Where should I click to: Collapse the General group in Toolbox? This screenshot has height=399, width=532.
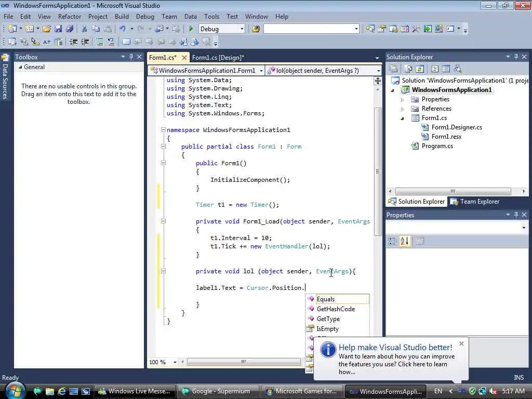pyautogui.click(x=20, y=67)
